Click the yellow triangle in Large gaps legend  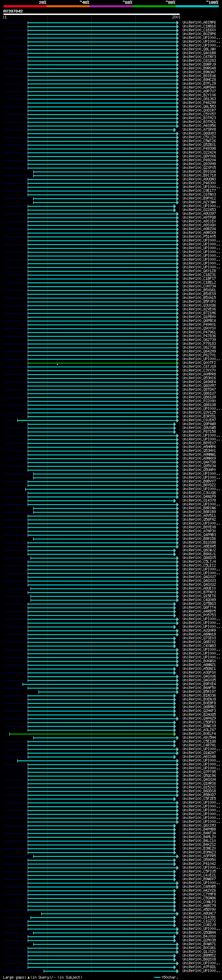click(x=28, y=977)
